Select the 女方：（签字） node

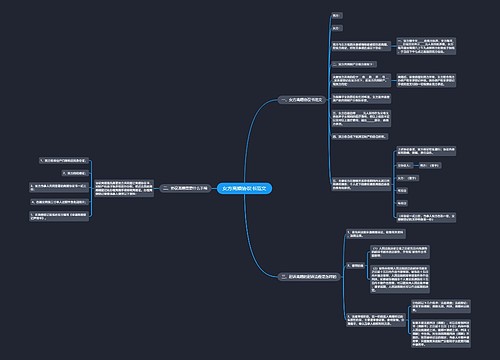click(x=408, y=178)
